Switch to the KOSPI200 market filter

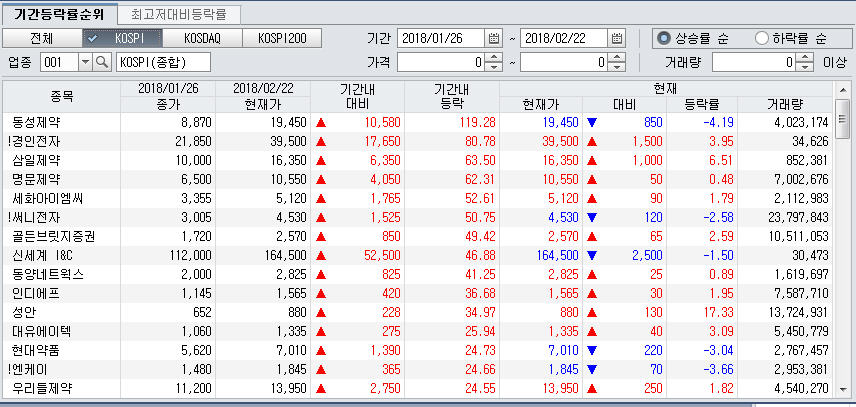tap(282, 38)
